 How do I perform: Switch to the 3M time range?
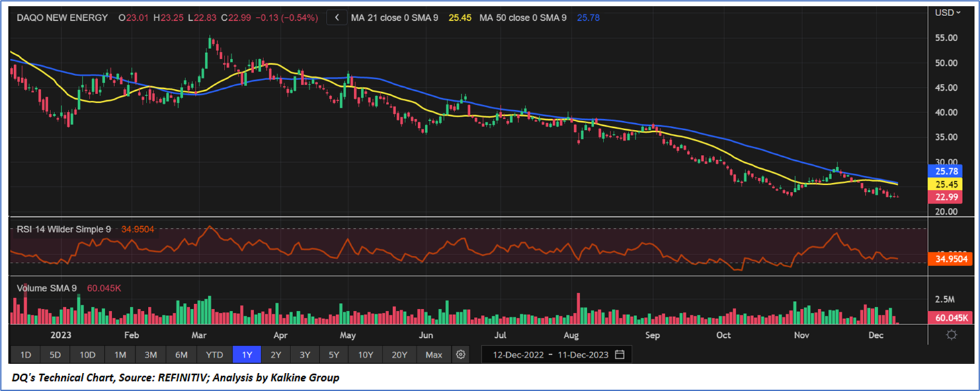pyautogui.click(x=151, y=355)
